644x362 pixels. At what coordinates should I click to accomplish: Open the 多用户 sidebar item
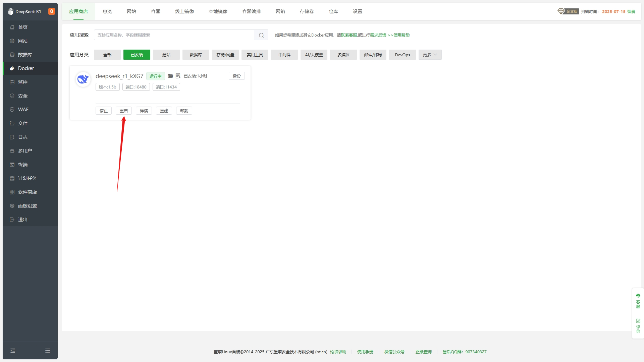[x=30, y=151]
